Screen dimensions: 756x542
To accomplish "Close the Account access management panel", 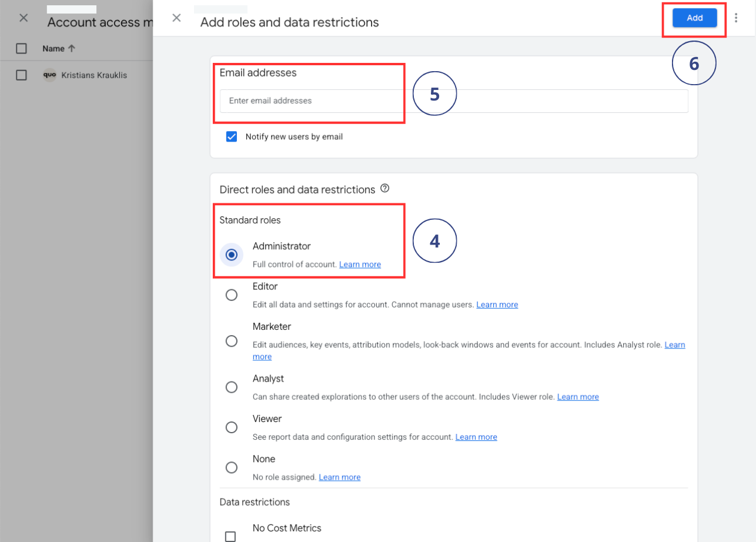I will [x=23, y=18].
